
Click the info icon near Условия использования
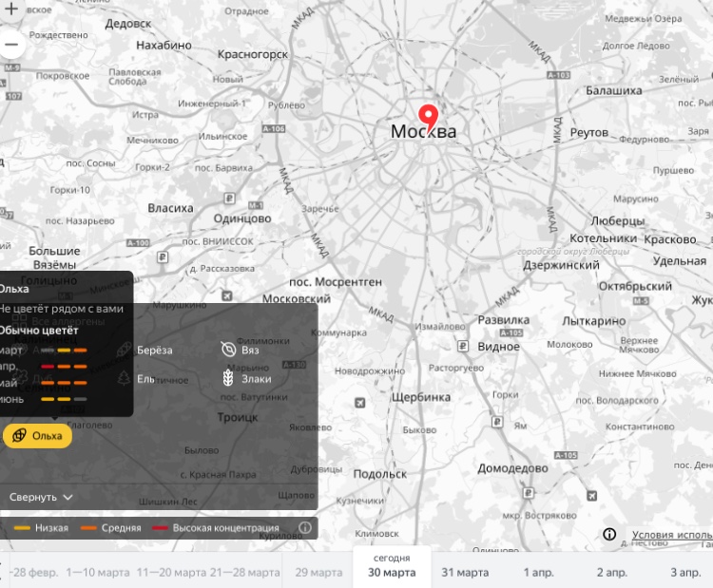[x=608, y=534]
